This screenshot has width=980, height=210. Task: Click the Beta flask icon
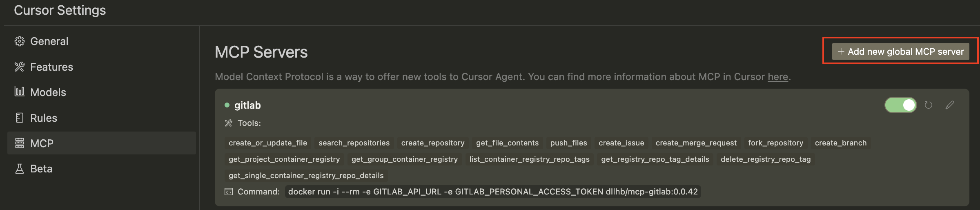pos(19,169)
